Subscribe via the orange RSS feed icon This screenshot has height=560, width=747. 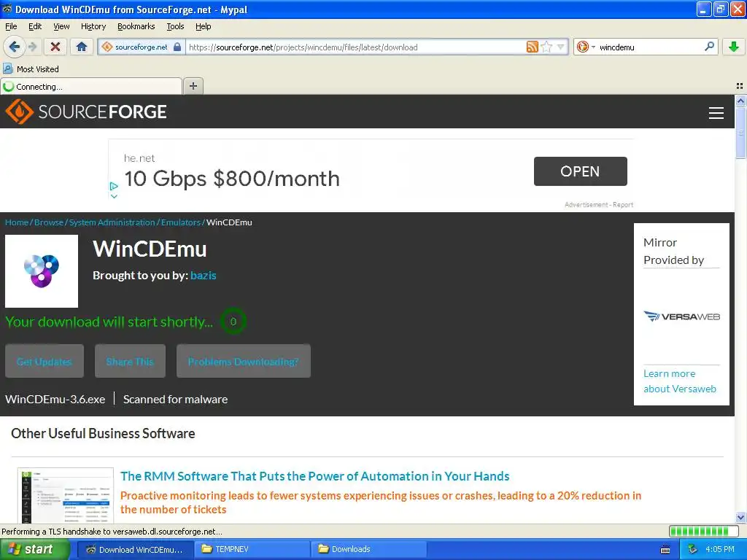pos(532,47)
